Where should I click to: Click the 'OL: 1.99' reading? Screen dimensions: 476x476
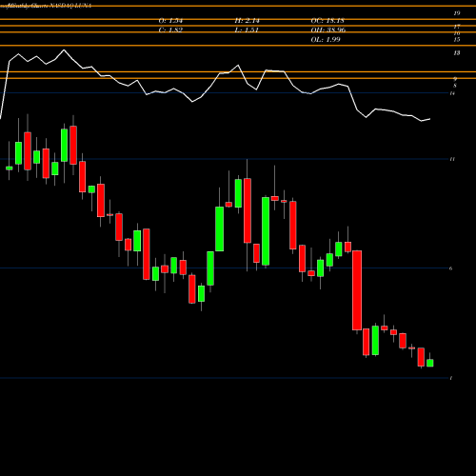point(326,40)
